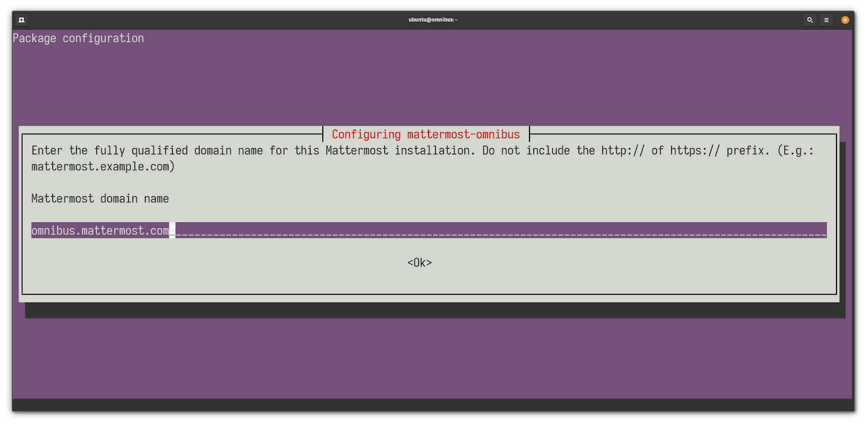Click the entered text 'omnibus.mattermost.com'

100,231
